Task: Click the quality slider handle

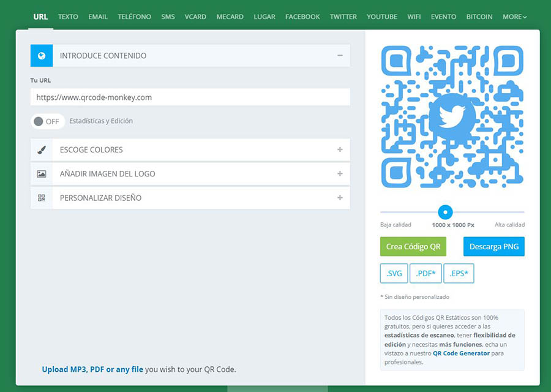Action: point(445,212)
